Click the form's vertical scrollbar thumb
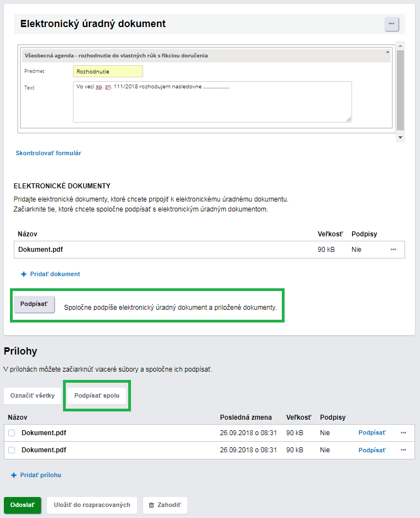 400,90
